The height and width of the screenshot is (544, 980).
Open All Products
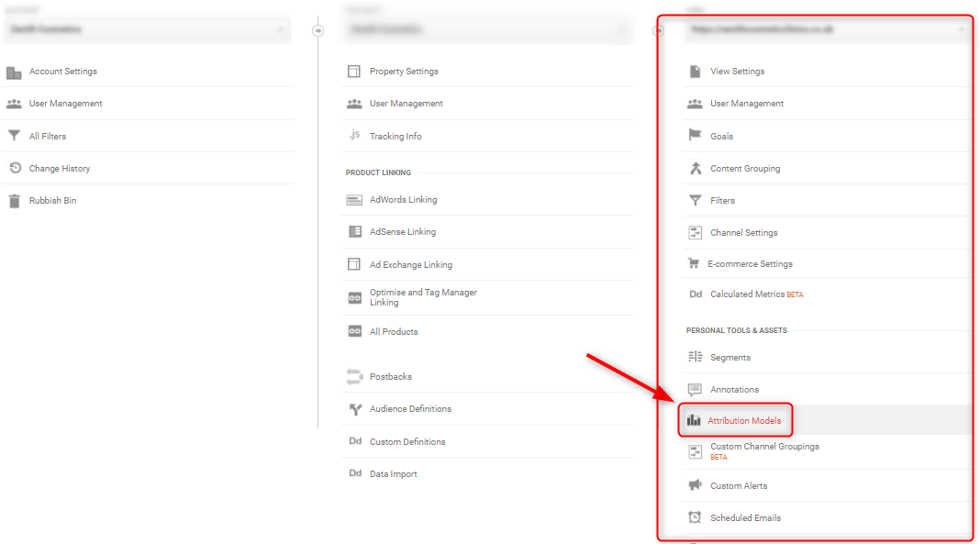(x=394, y=332)
